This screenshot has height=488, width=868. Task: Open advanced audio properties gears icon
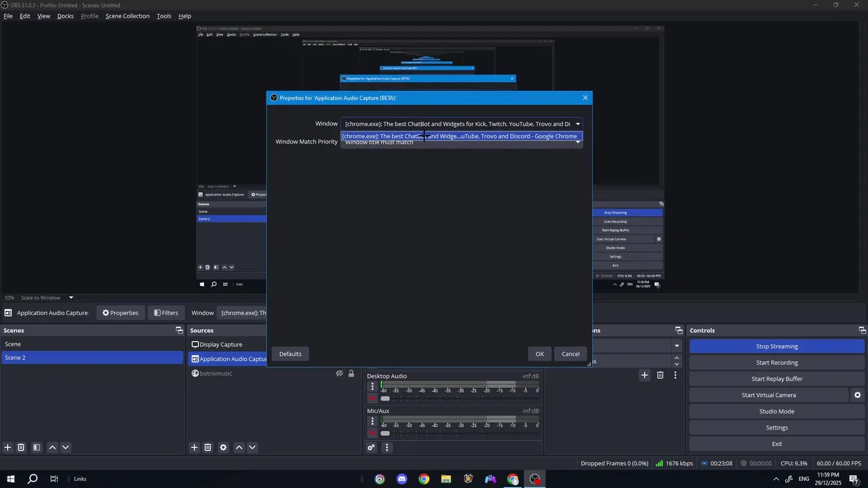point(371,447)
